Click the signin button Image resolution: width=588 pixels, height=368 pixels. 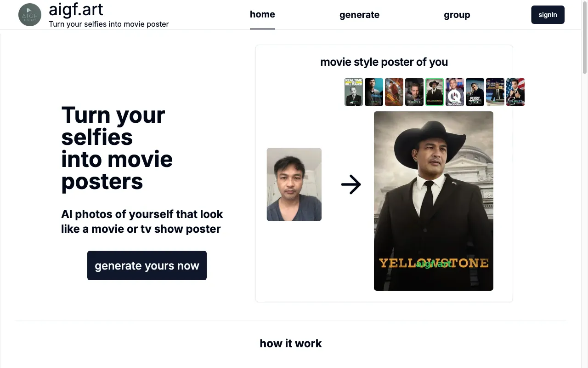548,15
